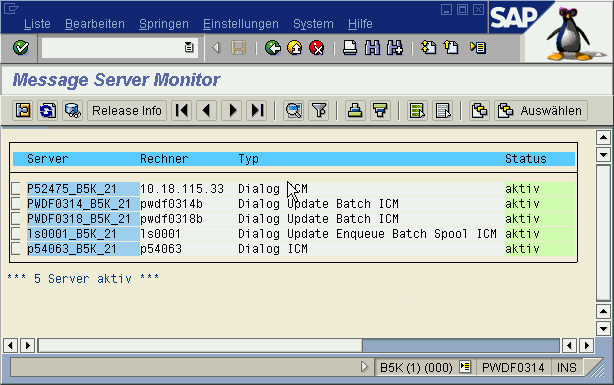Click the greyed-out Save diskette icon
The width and height of the screenshot is (614, 385).
point(238,48)
